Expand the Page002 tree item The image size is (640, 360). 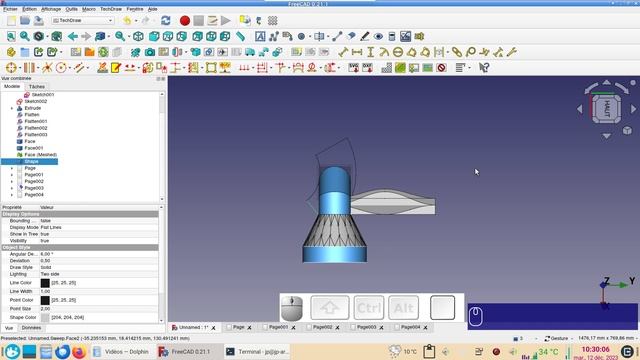[12, 181]
